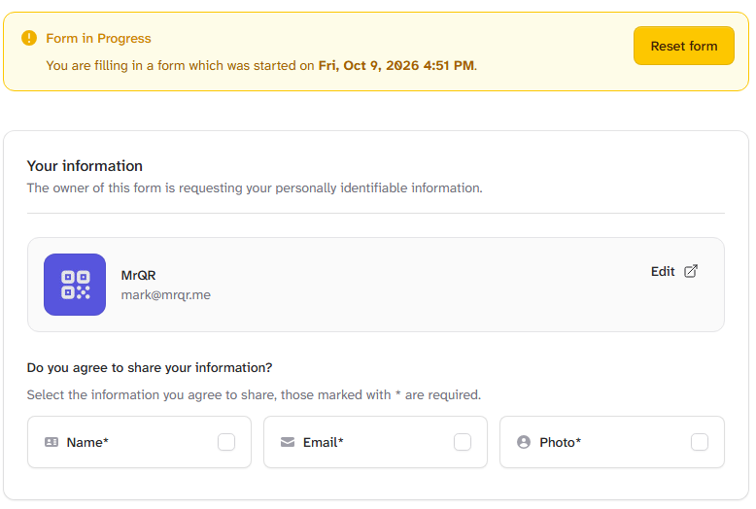Viewport: 756px width, 509px height.
Task: Open the MrQR QR-code avatar
Action: coord(75,284)
